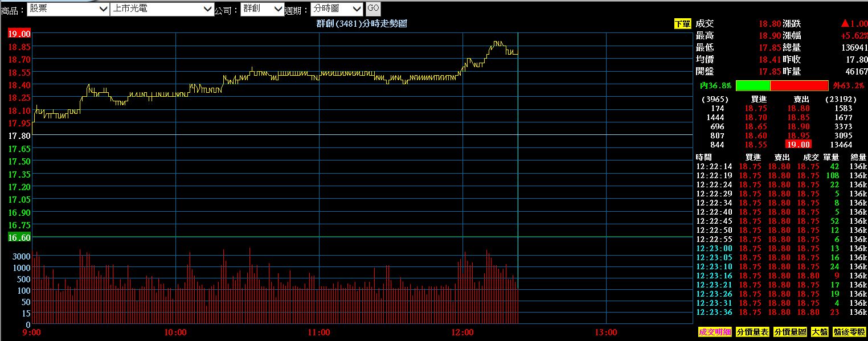Click the green 內盤 portion of the ratio bar
The height and width of the screenshot is (341, 868).
click(753, 85)
